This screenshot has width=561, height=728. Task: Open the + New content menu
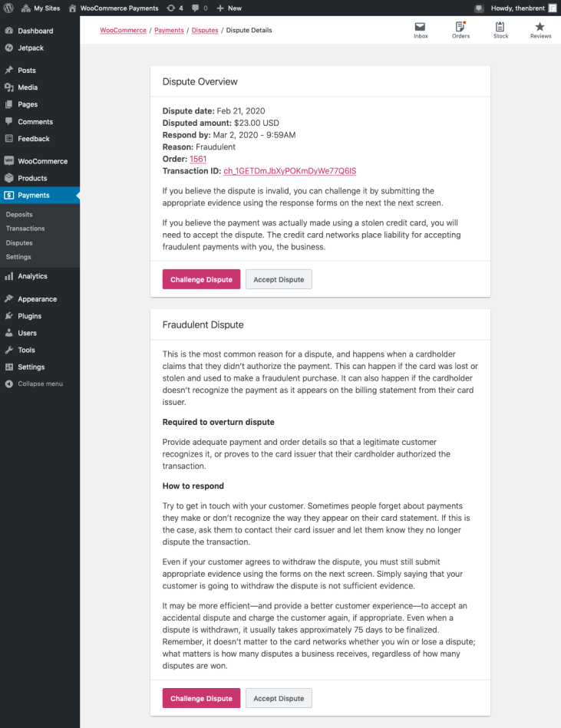point(229,8)
